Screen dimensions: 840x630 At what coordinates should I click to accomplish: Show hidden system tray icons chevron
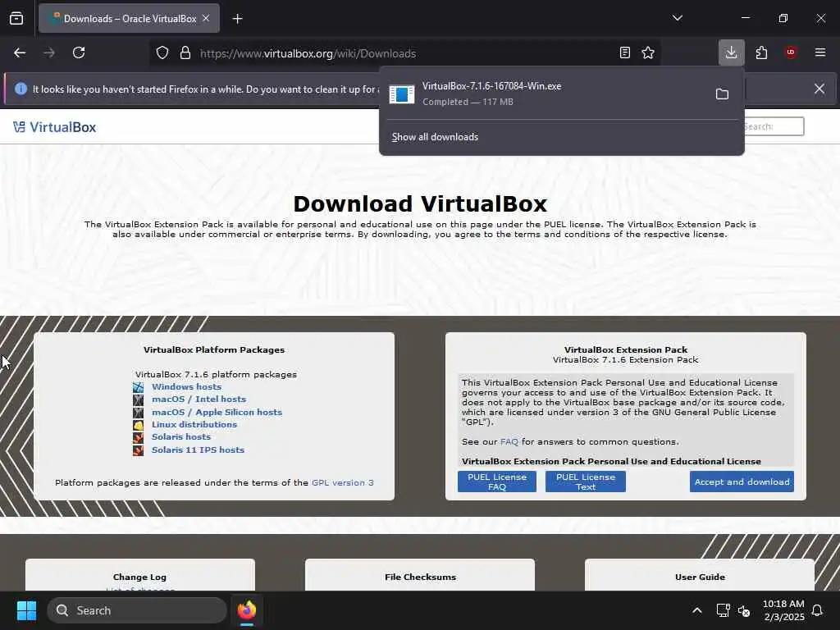697,610
